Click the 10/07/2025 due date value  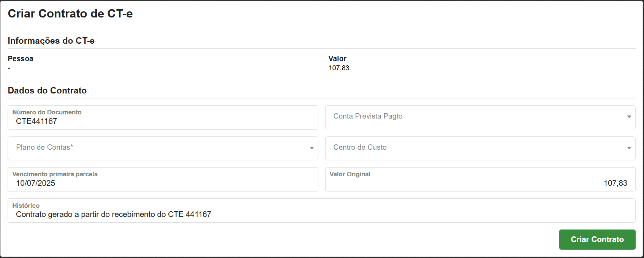(x=36, y=183)
